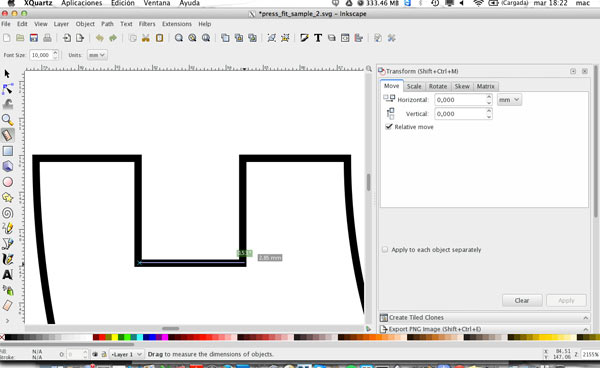This screenshot has height=368, width=600.
Task: Select the Selector arrow tool
Action: pos(7,74)
